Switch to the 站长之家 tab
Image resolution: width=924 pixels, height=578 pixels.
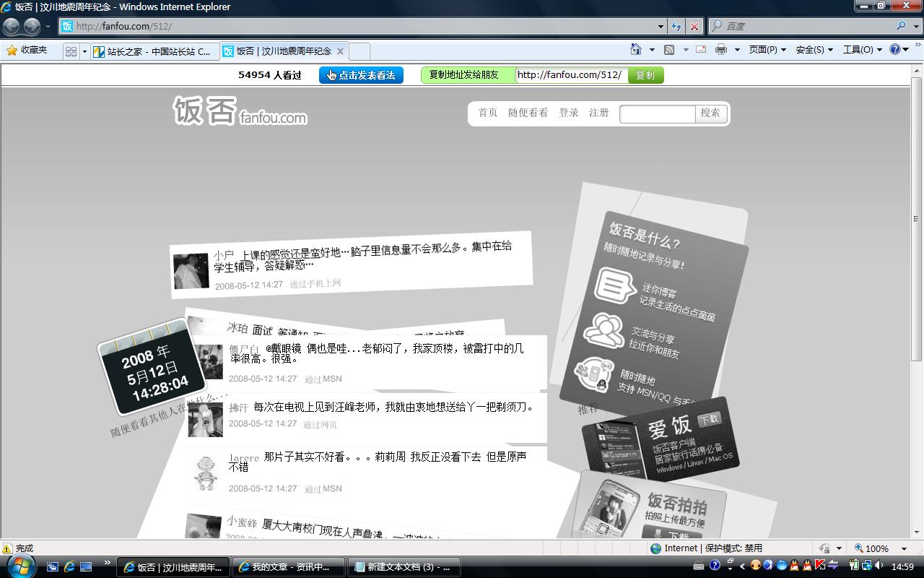click(x=154, y=51)
